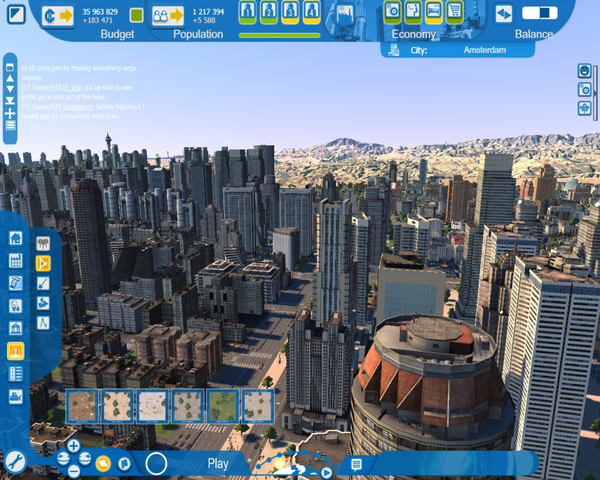Jump to latest chat message arrow

pos(10,100)
